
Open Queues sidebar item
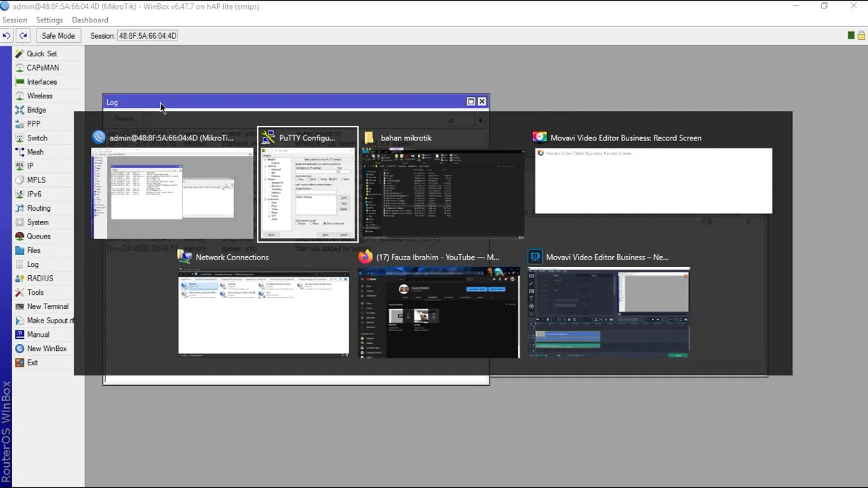click(39, 237)
